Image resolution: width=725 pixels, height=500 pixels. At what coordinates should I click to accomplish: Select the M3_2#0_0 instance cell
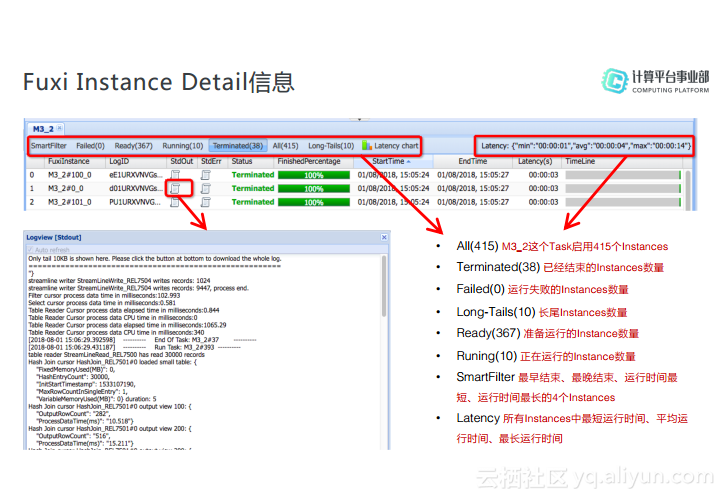[66, 188]
